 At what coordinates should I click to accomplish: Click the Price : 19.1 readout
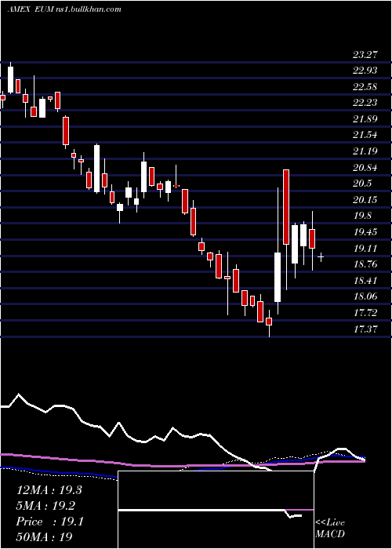49,522
